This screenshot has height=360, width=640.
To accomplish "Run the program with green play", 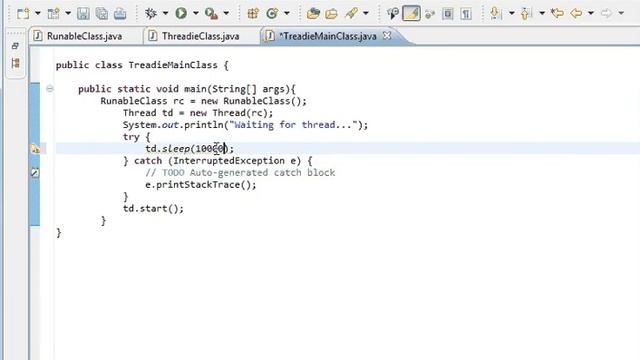I will [x=181, y=13].
